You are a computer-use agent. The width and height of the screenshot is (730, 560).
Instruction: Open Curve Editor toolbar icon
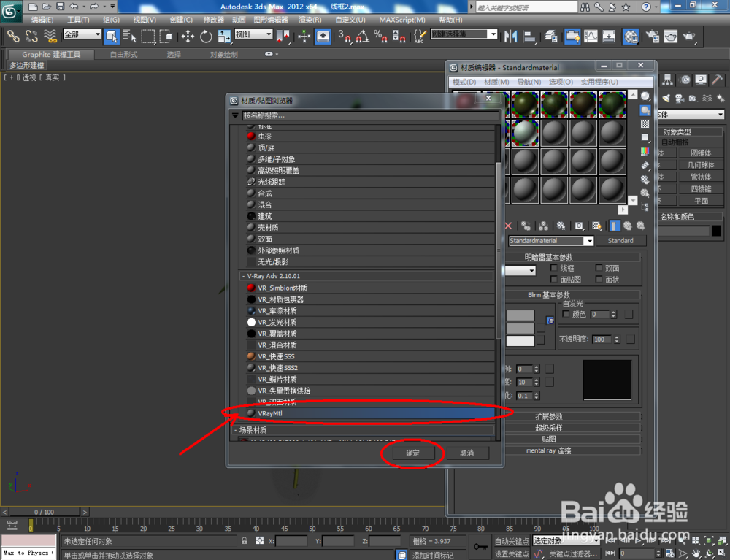coord(591,37)
